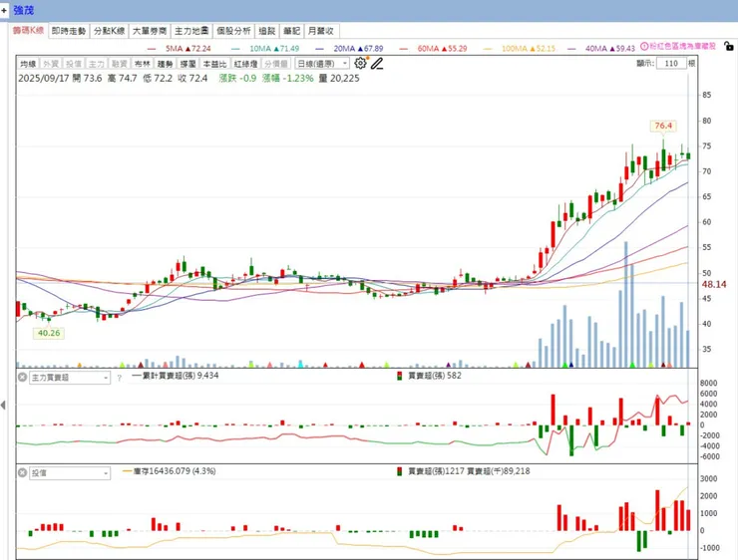Select the 追蹤 tab
The height and width of the screenshot is (560, 738).
coord(267,31)
